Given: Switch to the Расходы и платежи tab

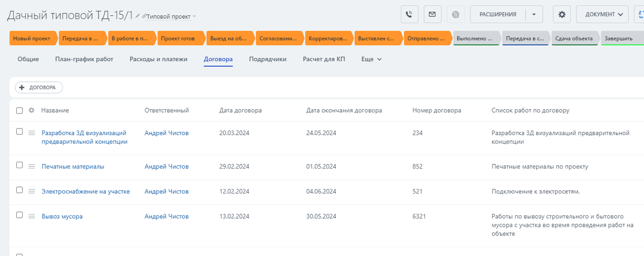Looking at the screenshot, I should tap(159, 59).
